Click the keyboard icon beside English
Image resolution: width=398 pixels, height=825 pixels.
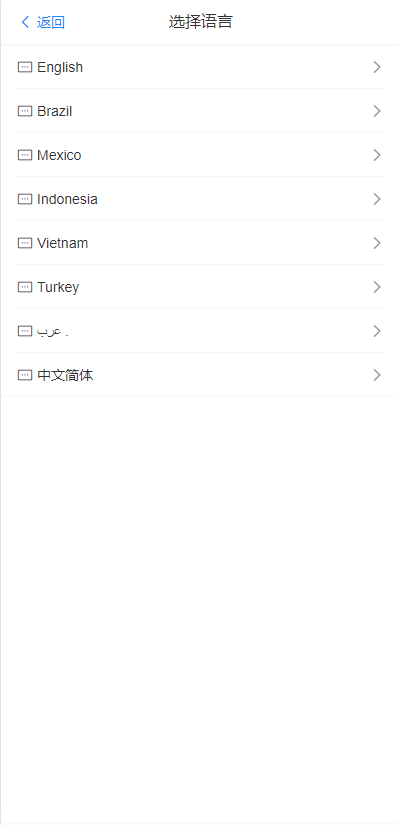25,67
